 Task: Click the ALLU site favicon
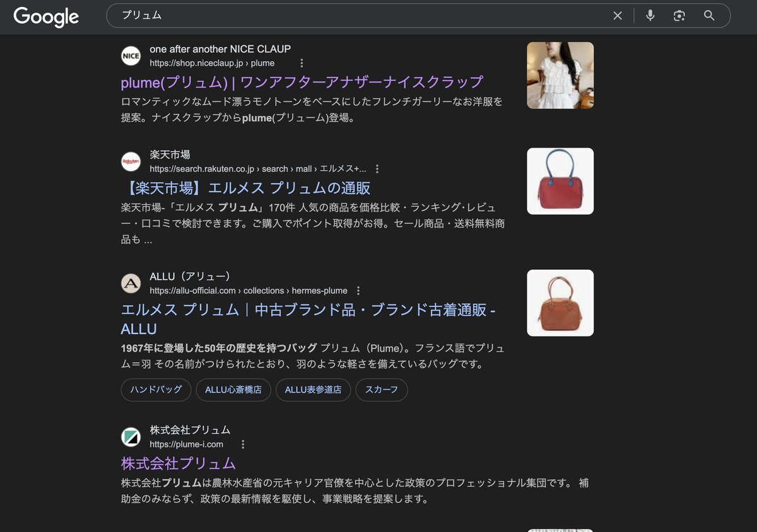click(x=131, y=283)
